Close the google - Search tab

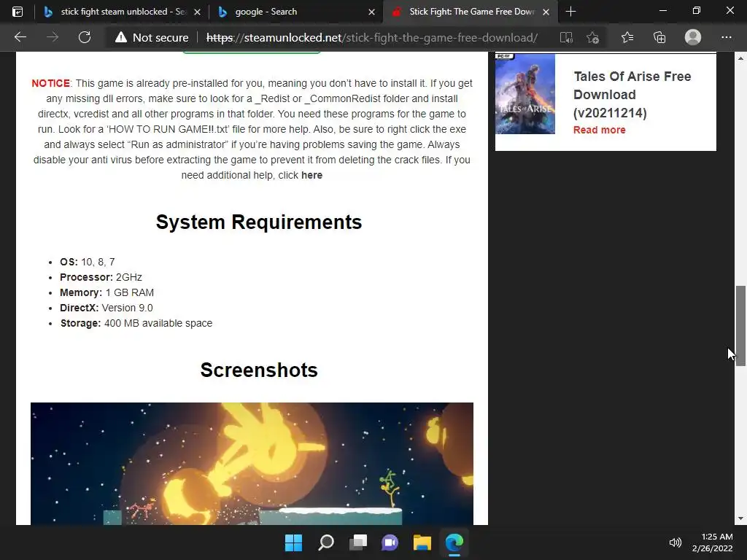[371, 12]
